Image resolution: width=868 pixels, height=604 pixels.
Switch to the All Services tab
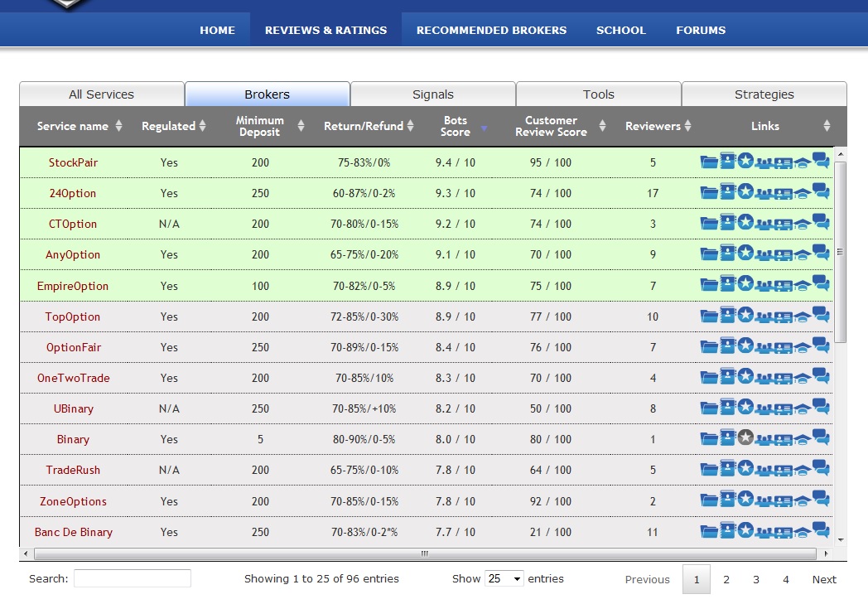[102, 94]
